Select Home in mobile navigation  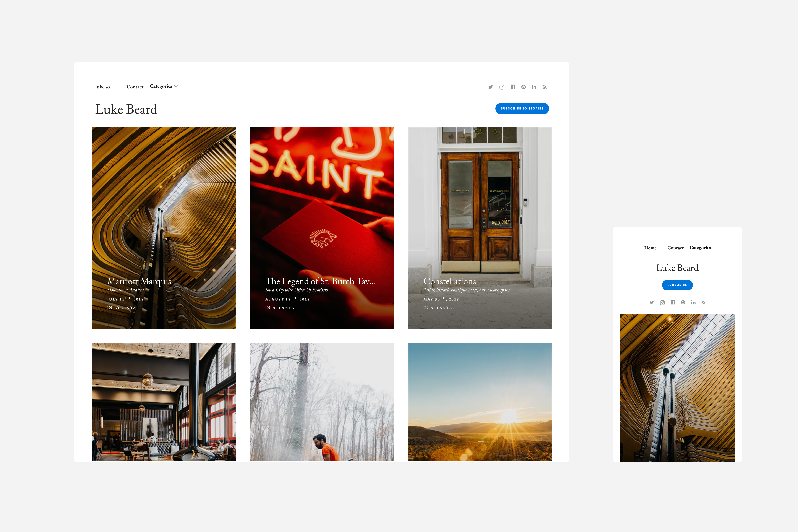(650, 248)
